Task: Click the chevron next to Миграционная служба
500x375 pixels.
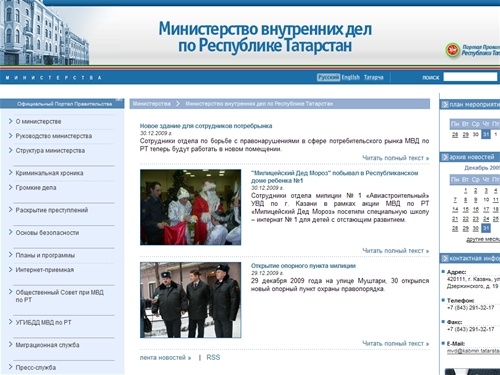Action: (11, 345)
